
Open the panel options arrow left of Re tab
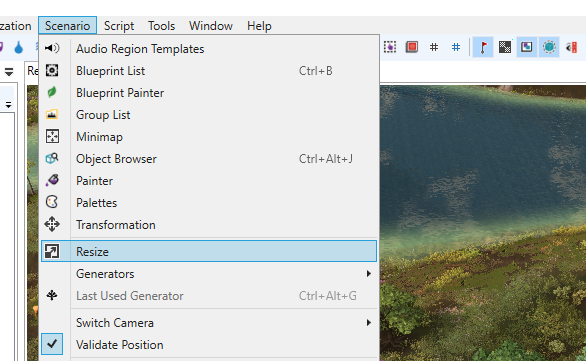(9, 71)
